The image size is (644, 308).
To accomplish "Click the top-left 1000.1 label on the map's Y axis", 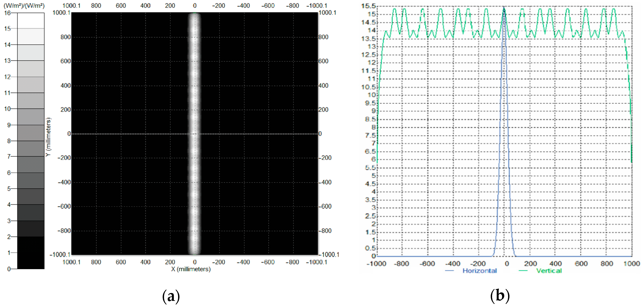I will [x=61, y=13].
